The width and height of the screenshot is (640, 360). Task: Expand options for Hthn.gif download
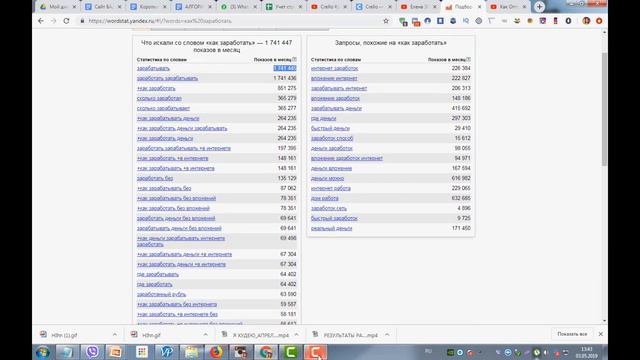[x=205, y=335]
